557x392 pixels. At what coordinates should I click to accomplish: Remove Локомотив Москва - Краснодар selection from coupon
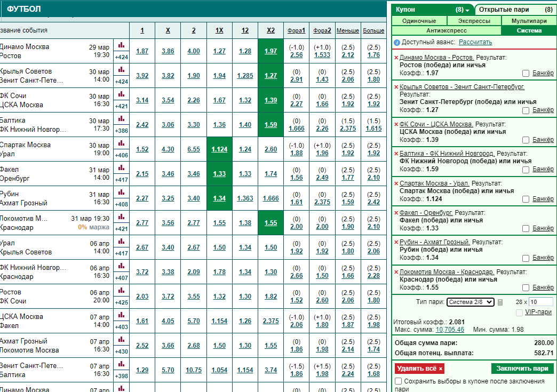tap(396, 272)
